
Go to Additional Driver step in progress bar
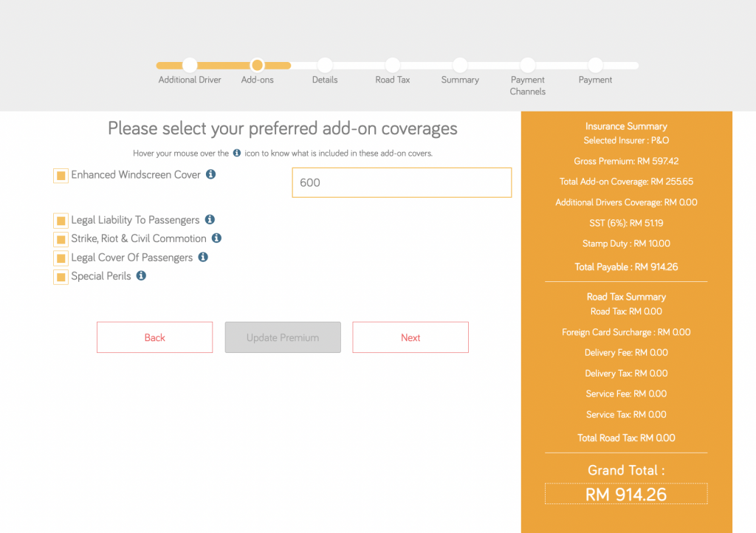[190, 64]
